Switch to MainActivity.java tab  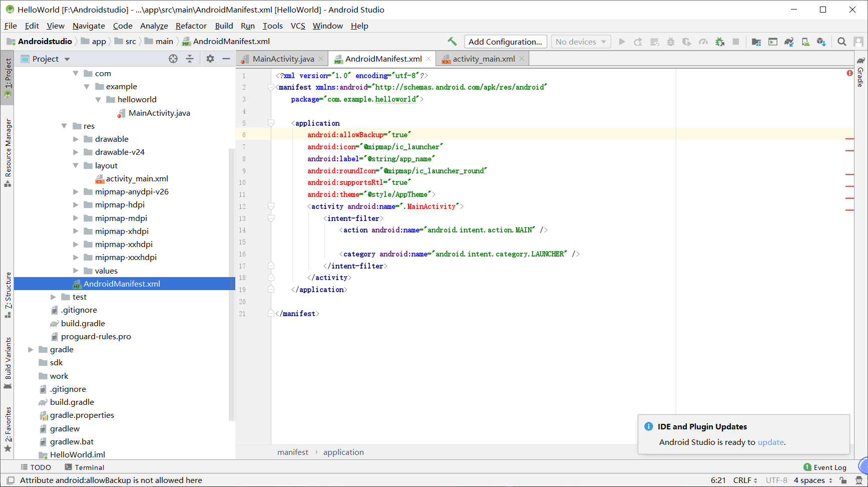[283, 59]
